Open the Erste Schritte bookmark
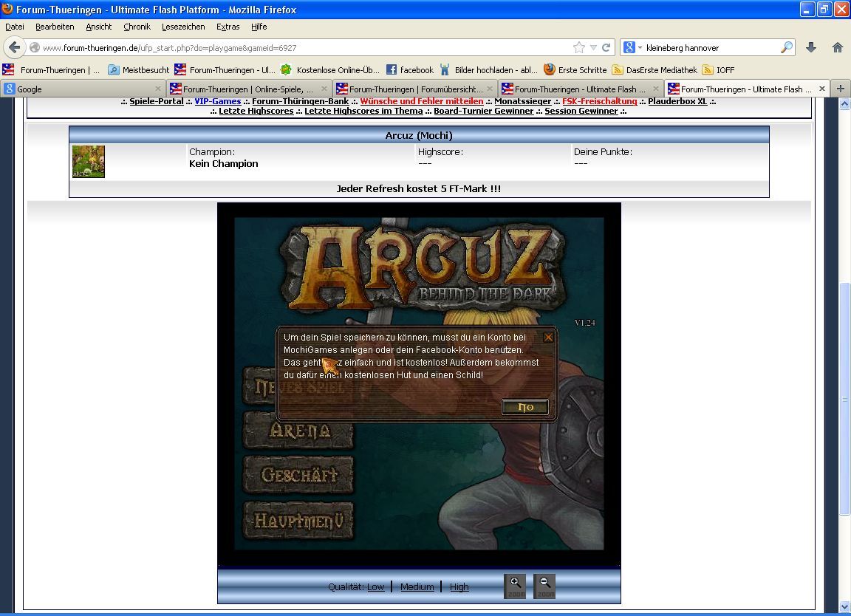 point(575,69)
